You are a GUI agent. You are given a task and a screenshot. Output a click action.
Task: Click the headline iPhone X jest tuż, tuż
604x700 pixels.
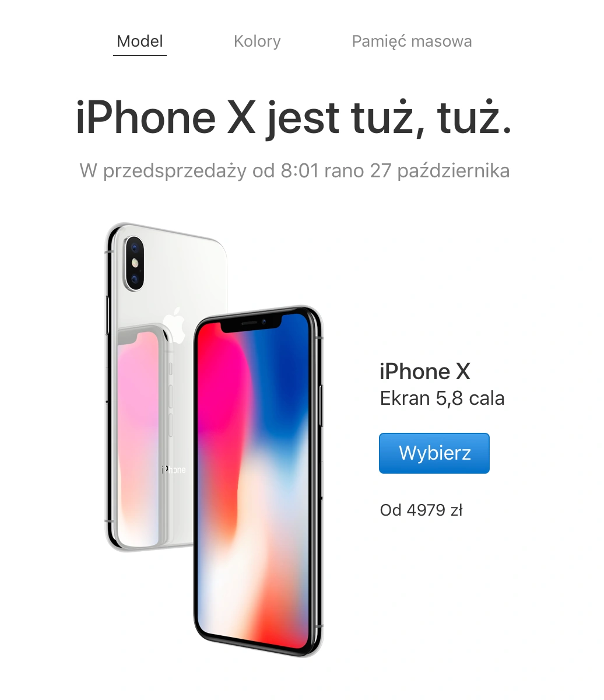click(294, 117)
